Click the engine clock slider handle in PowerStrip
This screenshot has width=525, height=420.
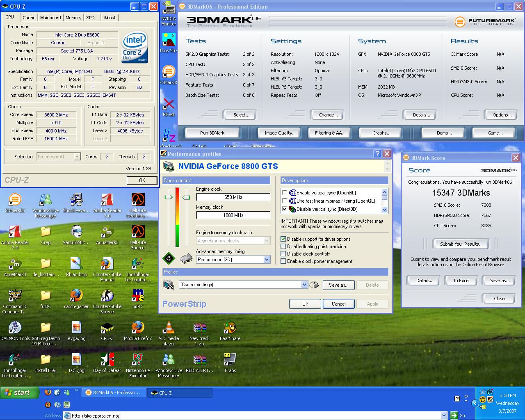[x=169, y=197]
